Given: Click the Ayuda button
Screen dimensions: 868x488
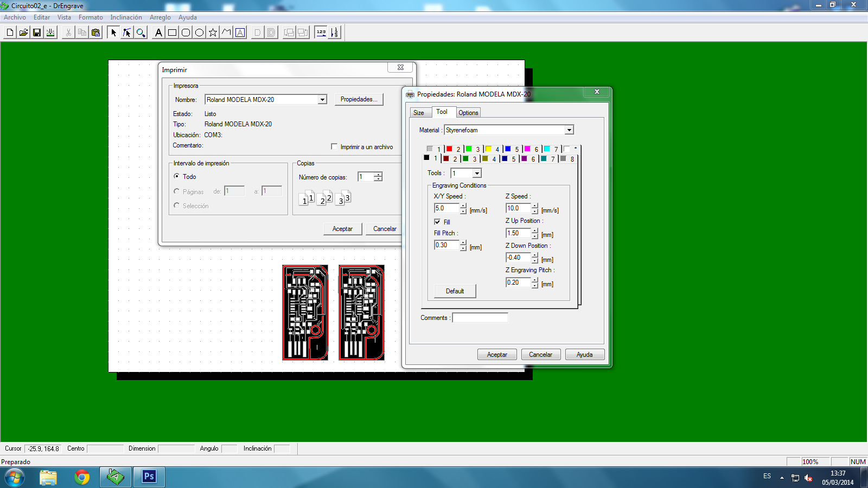Looking at the screenshot, I should 584,355.
